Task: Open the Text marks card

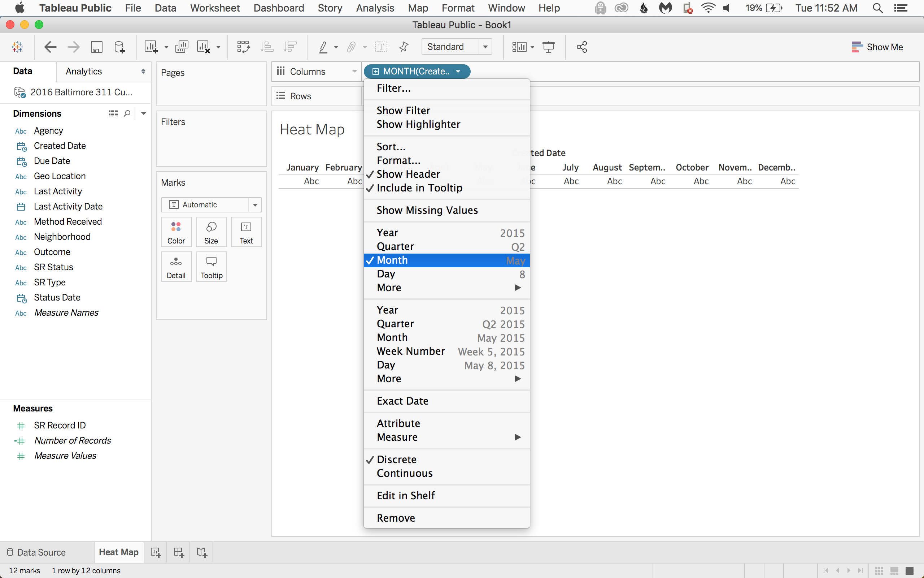Action: [246, 232]
